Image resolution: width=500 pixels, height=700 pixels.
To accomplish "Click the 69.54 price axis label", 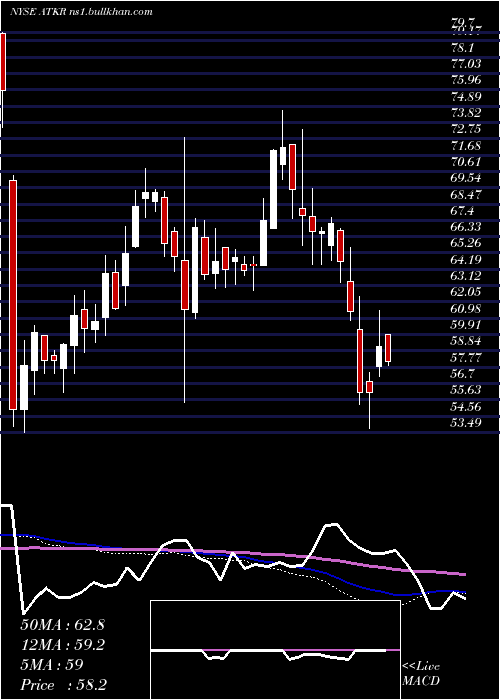I will [467, 178].
